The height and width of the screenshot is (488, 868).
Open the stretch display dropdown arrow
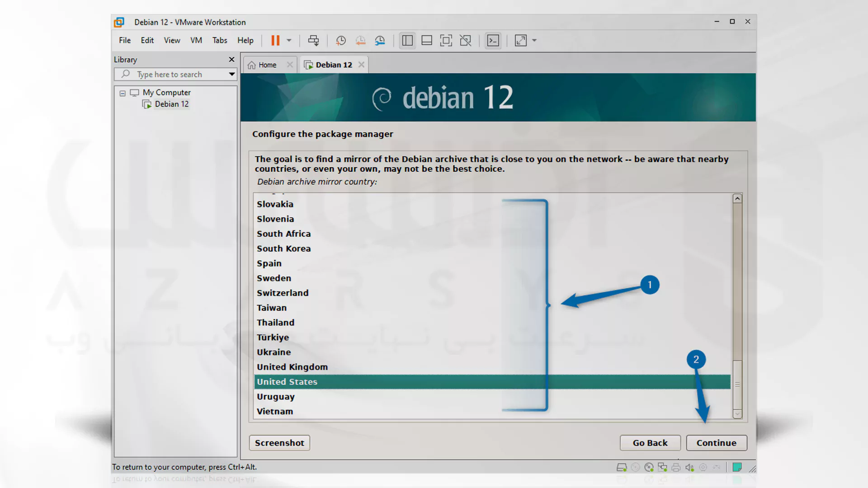534,41
